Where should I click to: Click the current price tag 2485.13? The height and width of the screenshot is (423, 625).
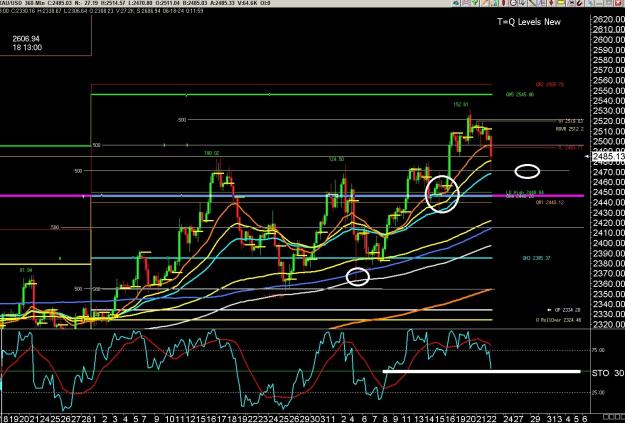tap(608, 156)
